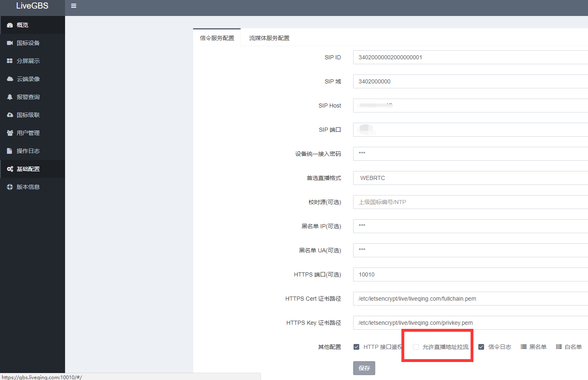Click the 国标级联 cloud-upload icon
This screenshot has height=380, width=588.
(x=10, y=115)
